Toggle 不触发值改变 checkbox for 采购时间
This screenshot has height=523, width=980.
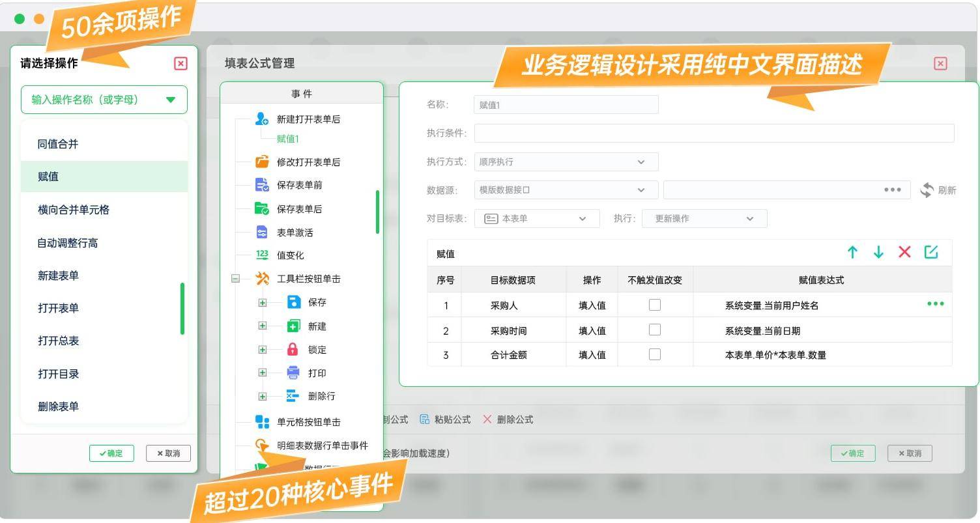click(x=655, y=330)
